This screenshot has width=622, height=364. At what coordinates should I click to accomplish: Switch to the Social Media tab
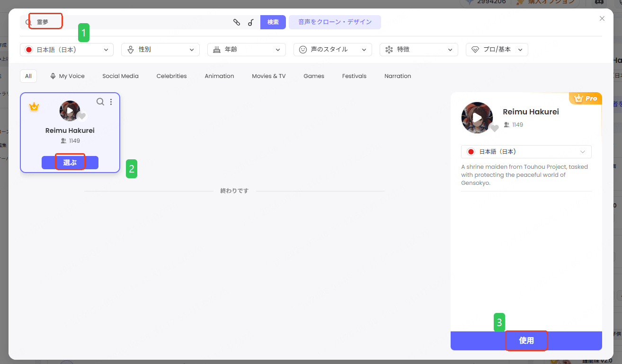pyautogui.click(x=121, y=76)
